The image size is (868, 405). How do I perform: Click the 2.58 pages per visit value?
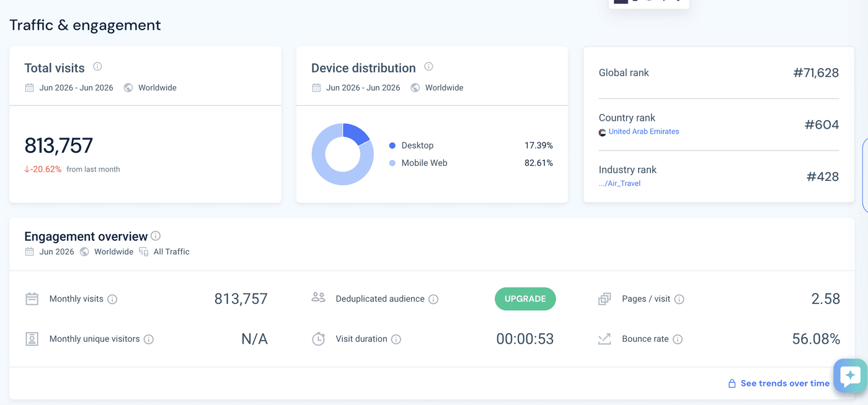tap(826, 299)
